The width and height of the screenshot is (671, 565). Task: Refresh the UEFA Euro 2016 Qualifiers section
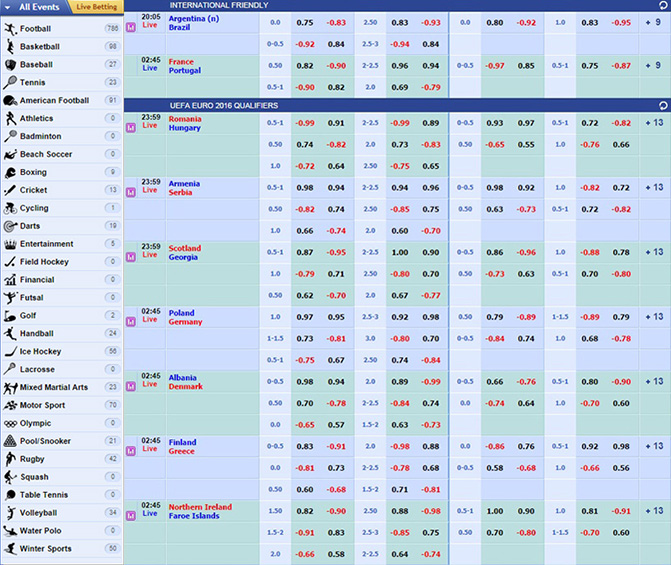pos(663,105)
